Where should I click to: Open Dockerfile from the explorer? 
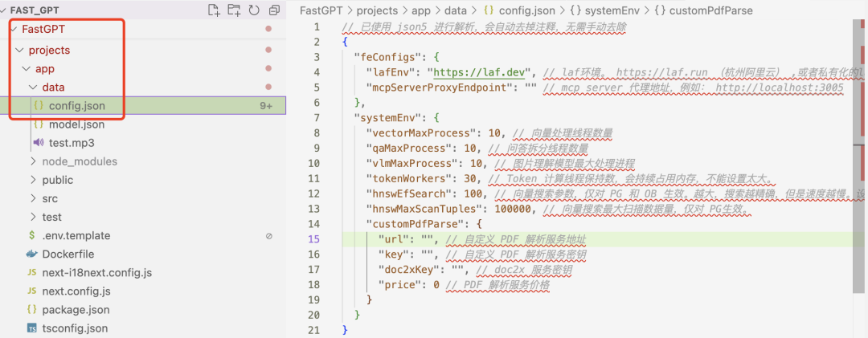pos(68,254)
